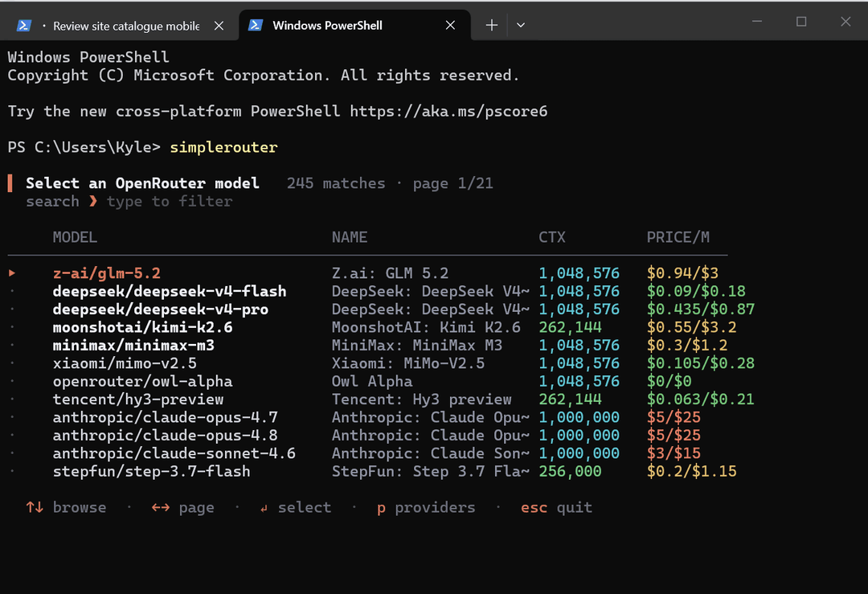Click the p providers hint
Screen dimensions: 868x594
coord(426,507)
